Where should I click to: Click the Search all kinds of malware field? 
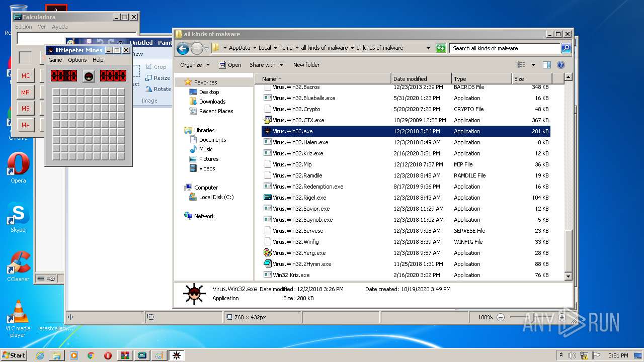pyautogui.click(x=505, y=48)
